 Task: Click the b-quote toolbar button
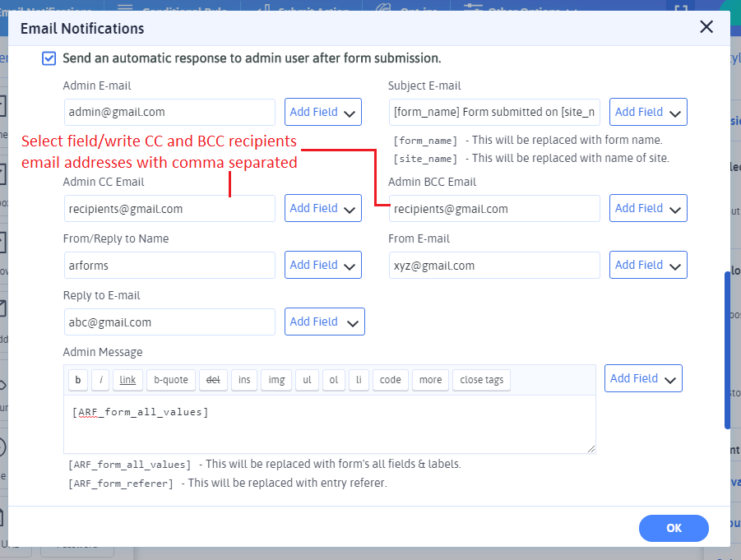171,380
